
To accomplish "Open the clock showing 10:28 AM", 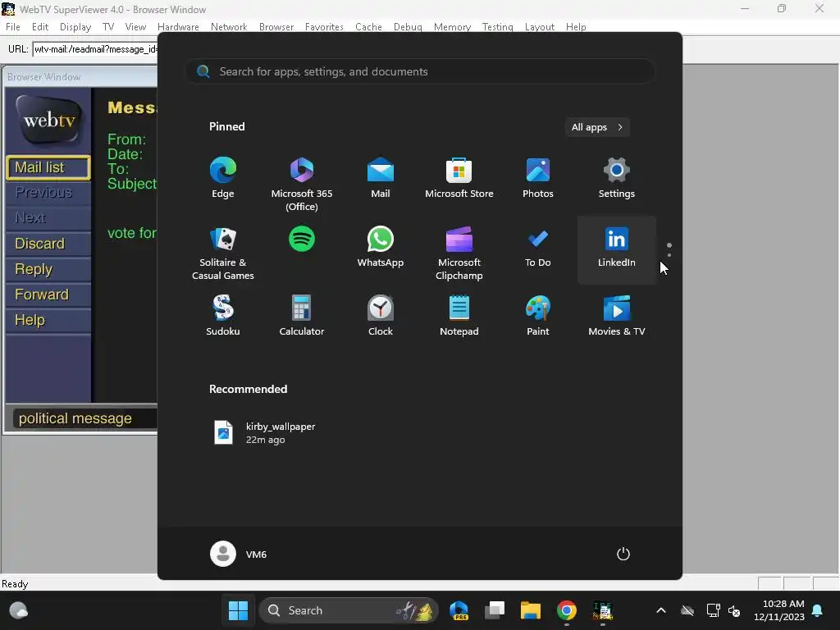I will tap(779, 610).
